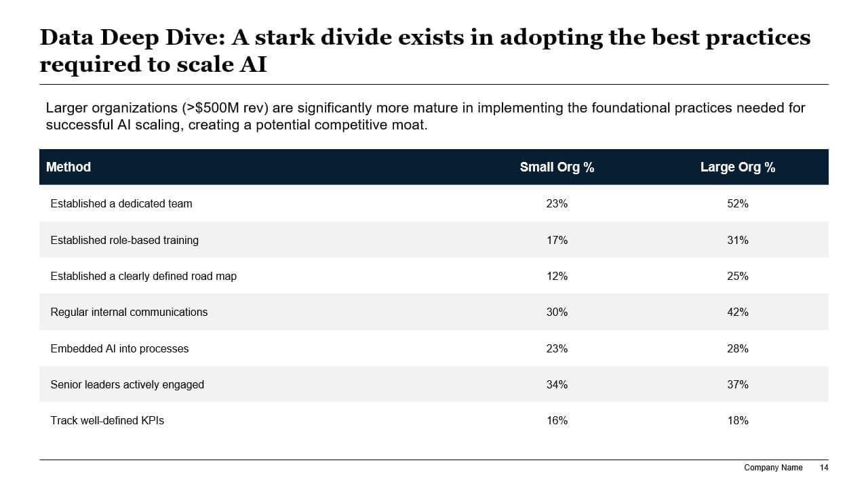Select the 25% large org value
Image resolution: width=868 pixels, height=488 pixels.
738,276
